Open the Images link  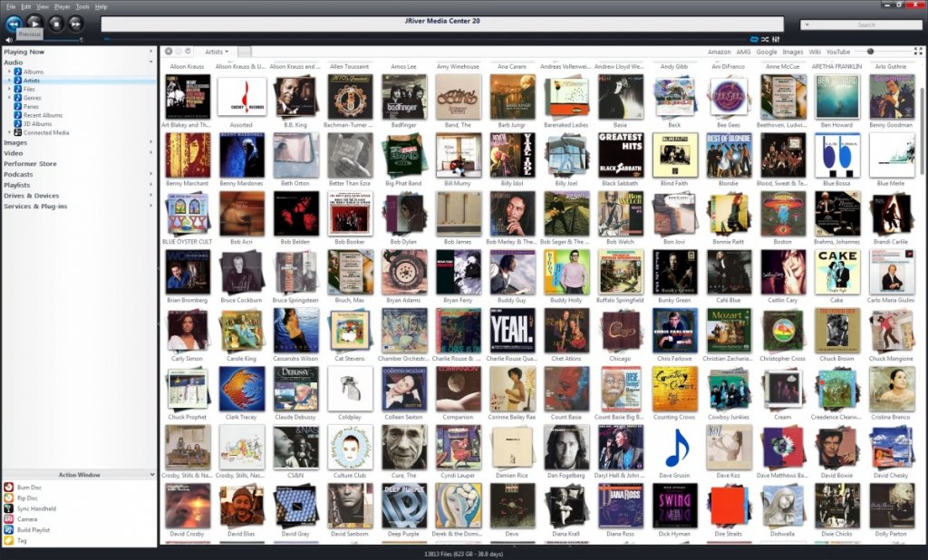[x=792, y=52]
